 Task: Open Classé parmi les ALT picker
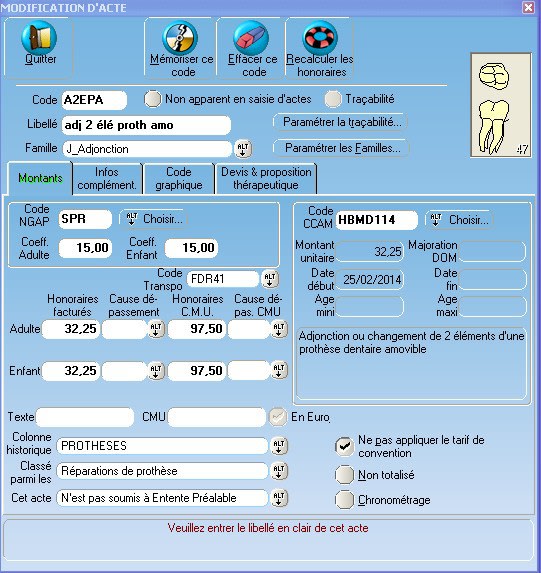(x=279, y=471)
